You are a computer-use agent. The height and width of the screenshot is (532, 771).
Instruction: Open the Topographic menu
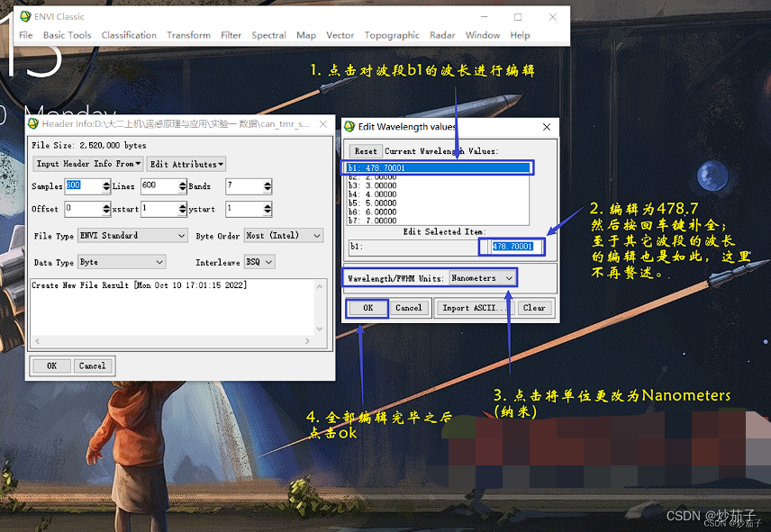coord(392,35)
